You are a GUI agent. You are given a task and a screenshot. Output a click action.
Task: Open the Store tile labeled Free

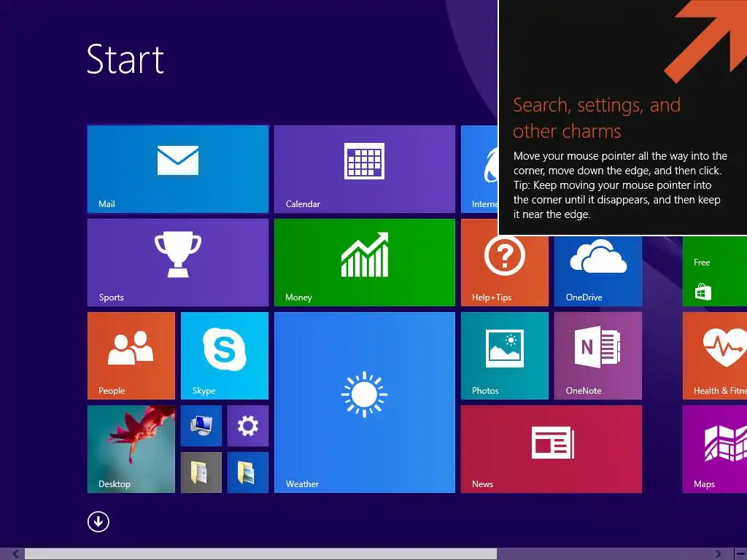[715, 271]
